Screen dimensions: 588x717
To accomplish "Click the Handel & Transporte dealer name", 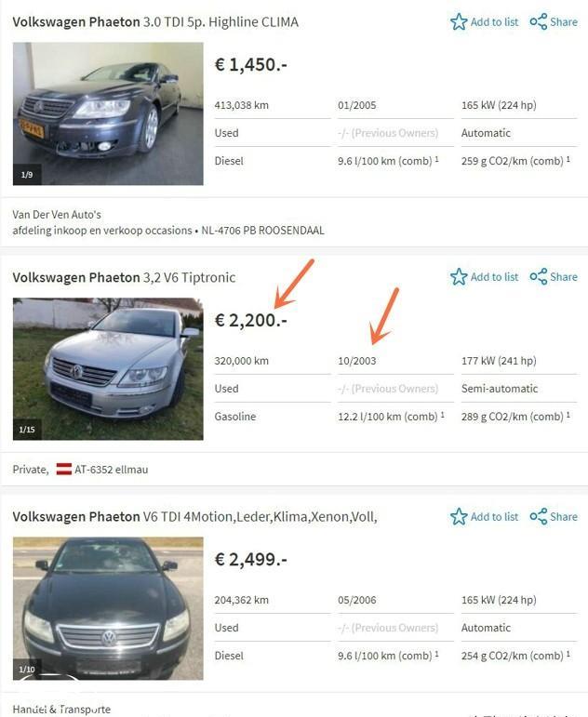I will click(61, 710).
